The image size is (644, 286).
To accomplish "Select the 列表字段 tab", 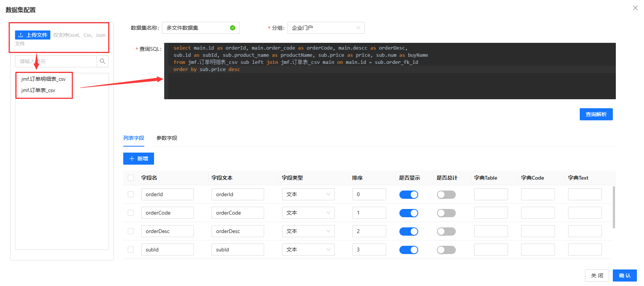I will [134, 138].
